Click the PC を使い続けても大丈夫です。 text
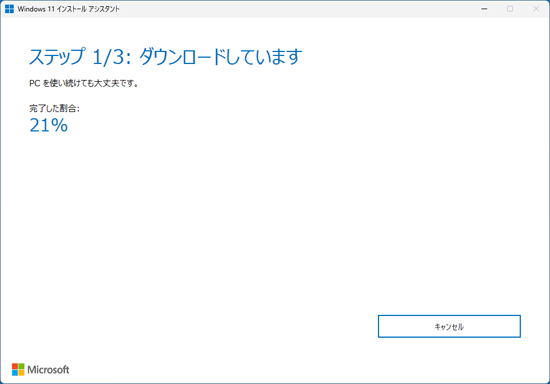 [x=83, y=83]
